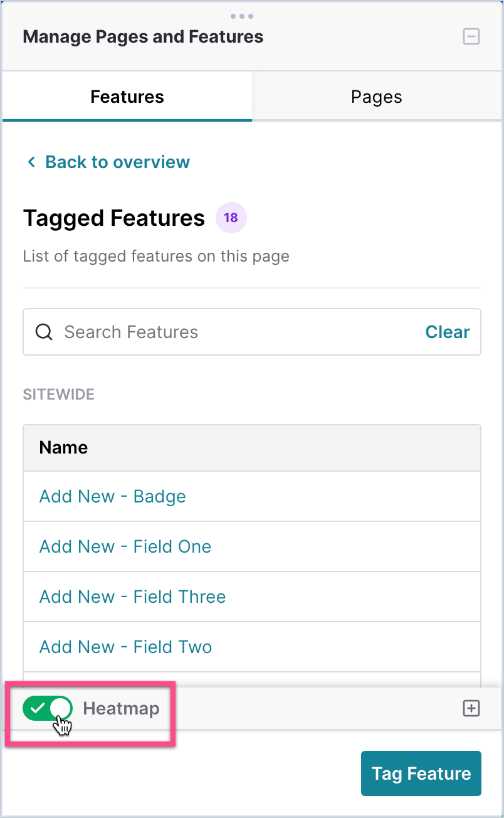
Task: Focus the Search Features input
Action: tap(238, 332)
